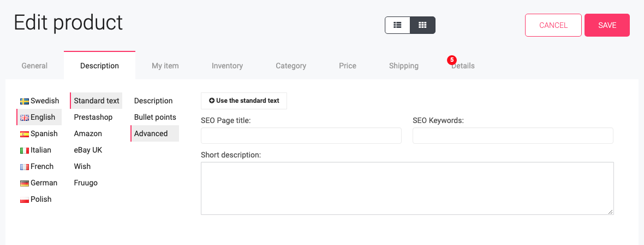644x245 pixels.
Task: Click the French flag icon
Action: (x=24, y=167)
